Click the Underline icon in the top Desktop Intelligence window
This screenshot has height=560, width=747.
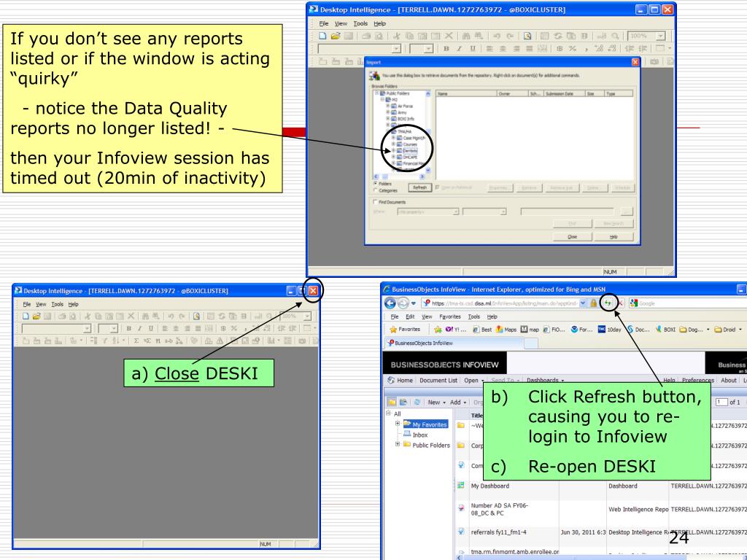coord(473,49)
